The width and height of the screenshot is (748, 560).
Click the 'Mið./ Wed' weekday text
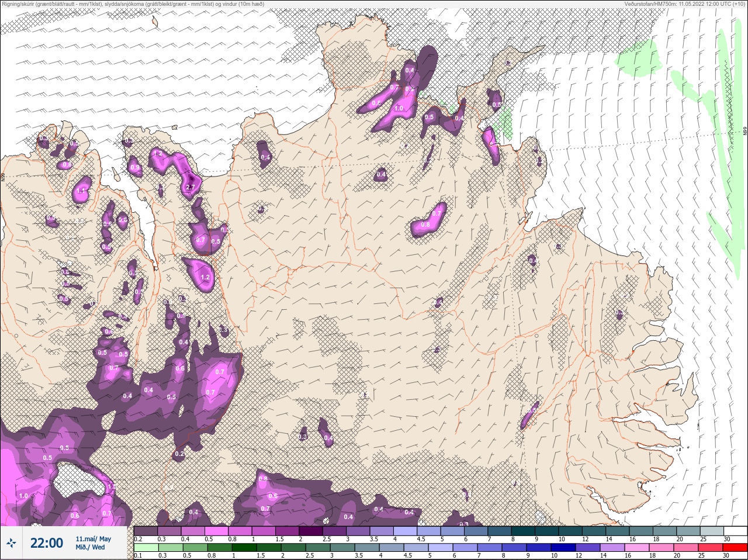click(x=91, y=547)
